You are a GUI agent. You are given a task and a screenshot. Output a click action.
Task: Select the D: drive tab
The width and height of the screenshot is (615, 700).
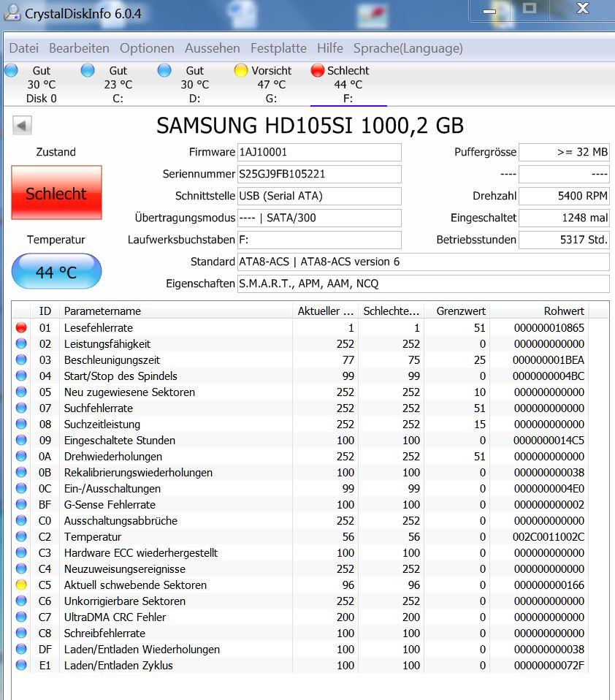pyautogui.click(x=195, y=84)
